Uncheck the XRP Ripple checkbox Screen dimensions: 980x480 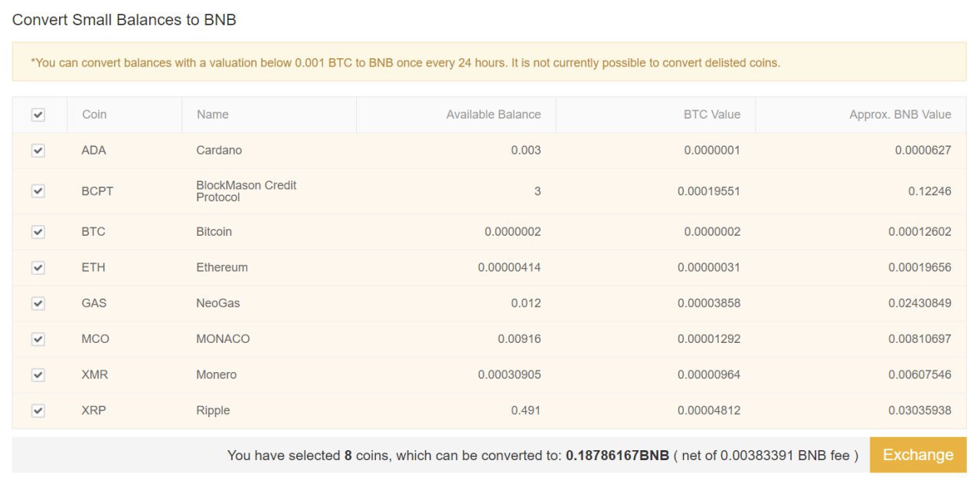[38, 411]
